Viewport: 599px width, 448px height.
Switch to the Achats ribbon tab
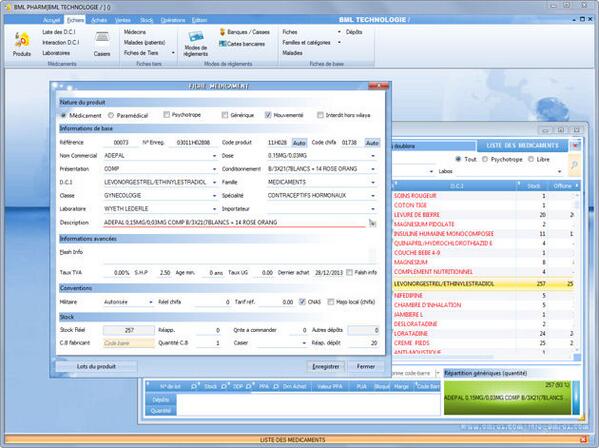99,20
